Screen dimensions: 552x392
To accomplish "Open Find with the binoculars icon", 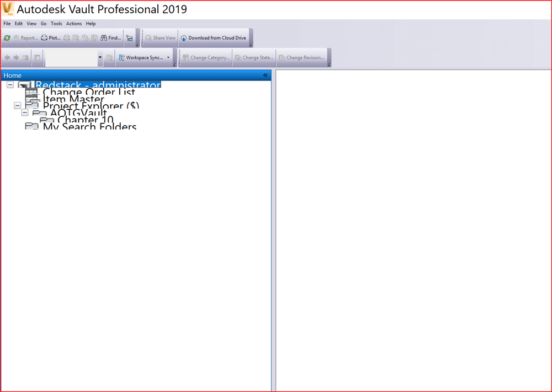I will (110, 37).
